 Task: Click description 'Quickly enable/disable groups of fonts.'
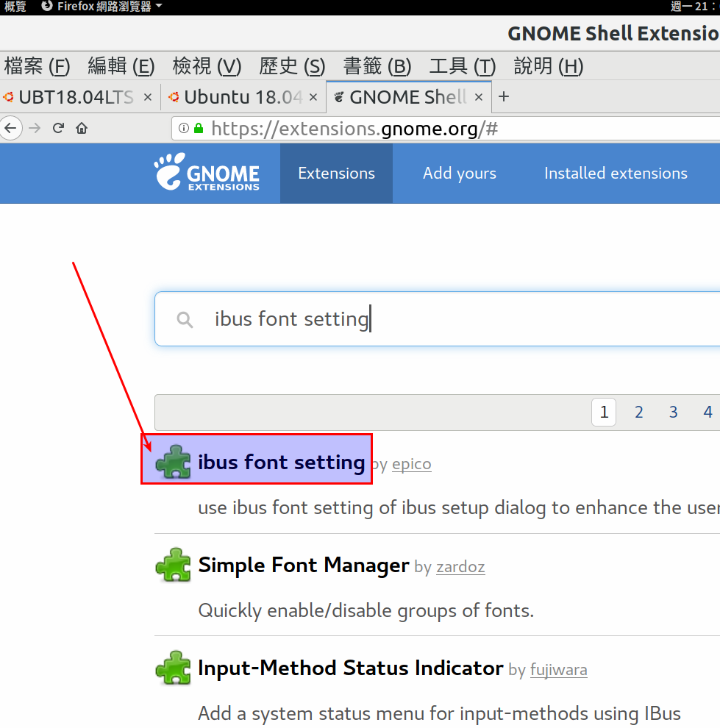pyautogui.click(x=366, y=610)
